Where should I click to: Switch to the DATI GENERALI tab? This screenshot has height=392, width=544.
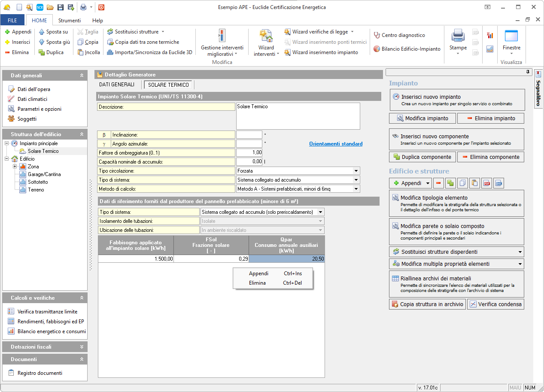117,85
